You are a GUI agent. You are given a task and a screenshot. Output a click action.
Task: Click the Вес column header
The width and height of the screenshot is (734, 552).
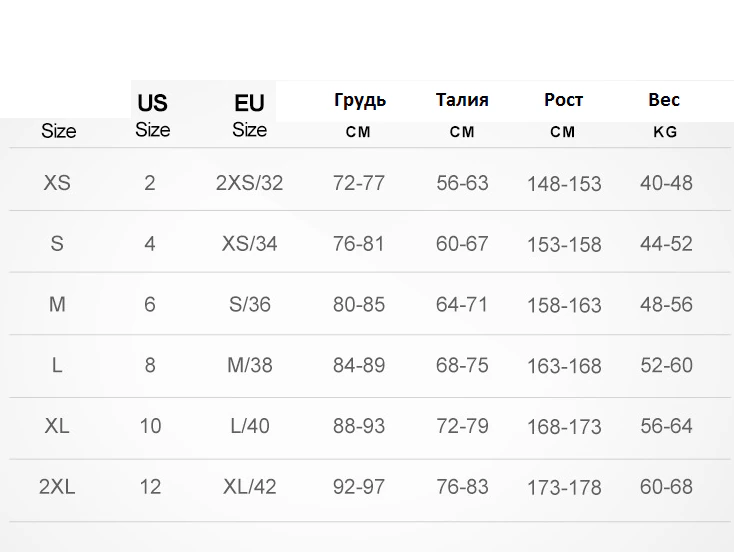click(664, 115)
